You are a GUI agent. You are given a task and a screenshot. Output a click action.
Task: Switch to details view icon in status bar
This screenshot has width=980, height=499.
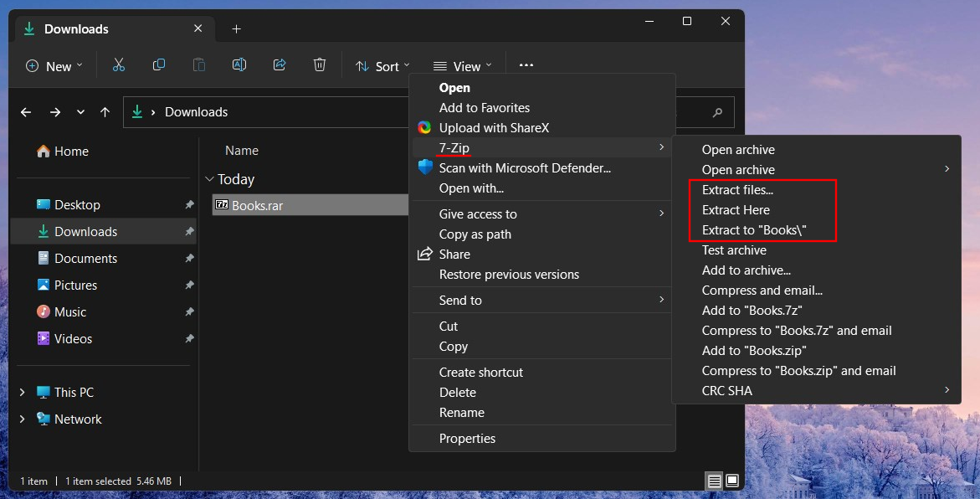(714, 481)
